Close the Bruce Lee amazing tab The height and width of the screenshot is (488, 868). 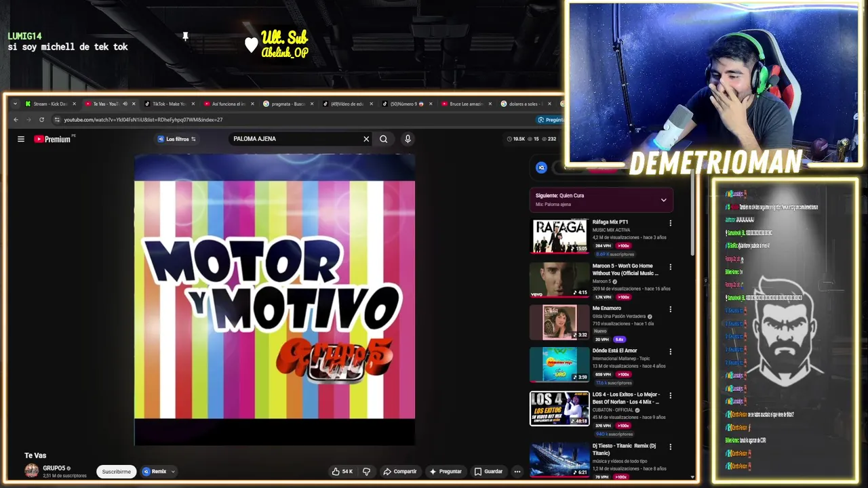pos(491,104)
